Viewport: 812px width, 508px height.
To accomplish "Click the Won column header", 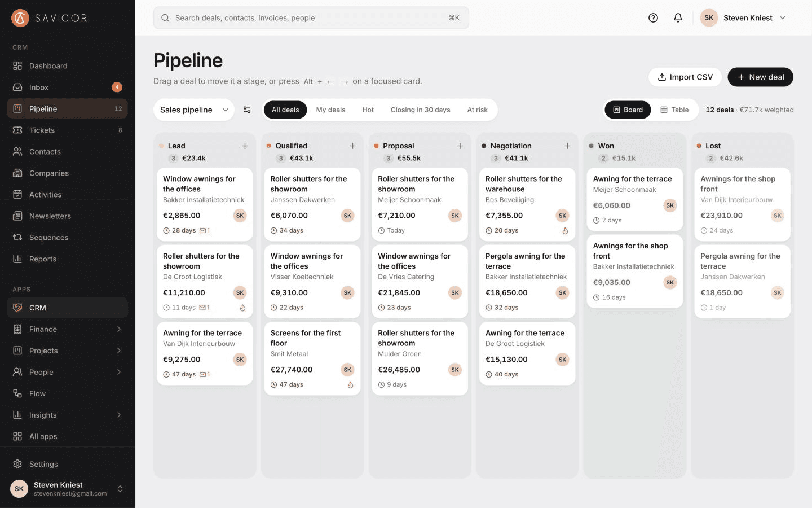I will click(x=606, y=146).
